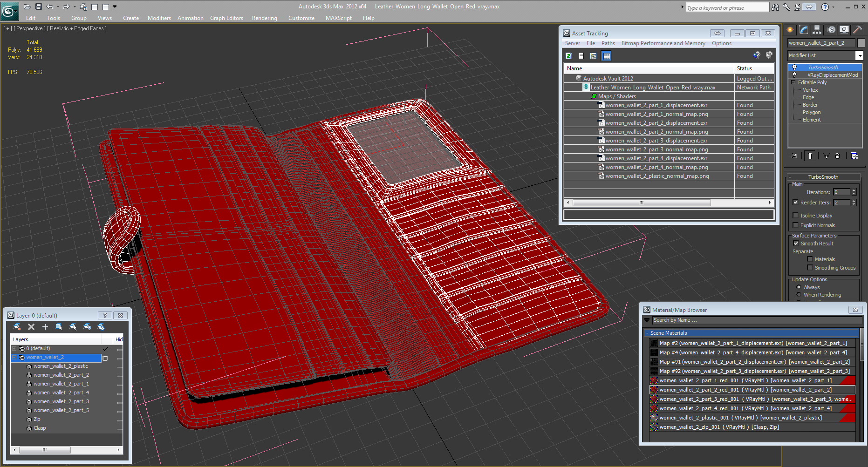Click Create New Layer icon in Layer dialog
Screen dimensions: 868x467
click(17, 327)
